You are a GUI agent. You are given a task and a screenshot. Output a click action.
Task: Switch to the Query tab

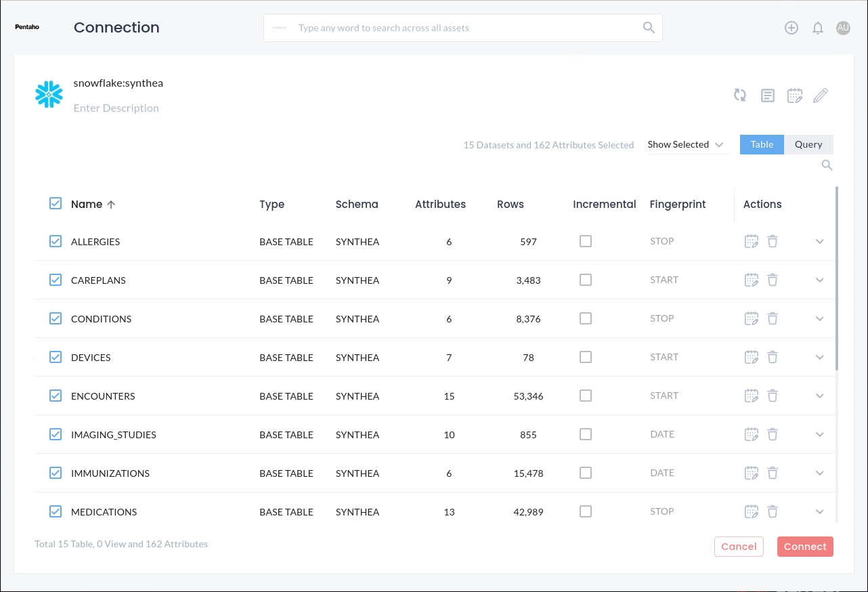tap(808, 144)
